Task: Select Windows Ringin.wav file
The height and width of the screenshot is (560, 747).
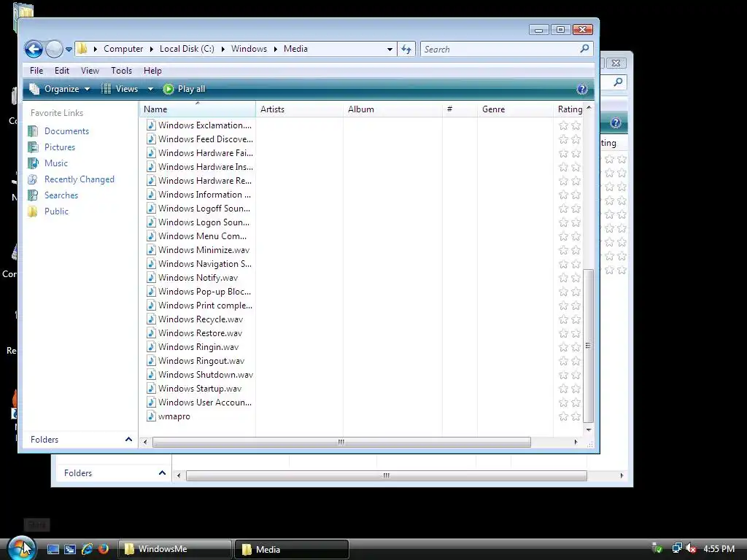Action: (x=198, y=346)
